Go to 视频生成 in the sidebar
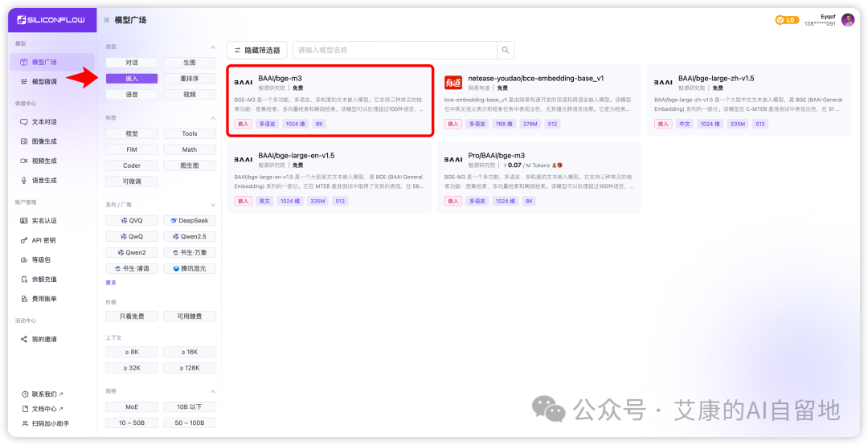 pyautogui.click(x=52, y=161)
